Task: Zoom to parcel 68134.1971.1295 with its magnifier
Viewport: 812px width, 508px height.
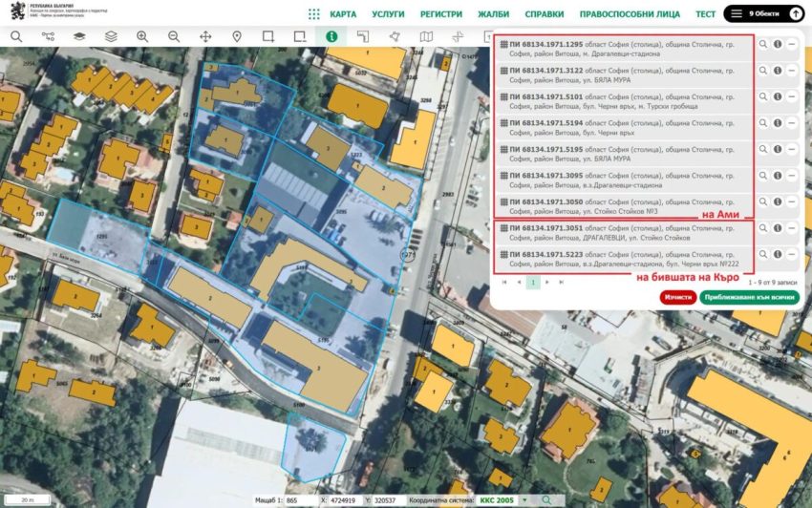Action: click(763, 45)
